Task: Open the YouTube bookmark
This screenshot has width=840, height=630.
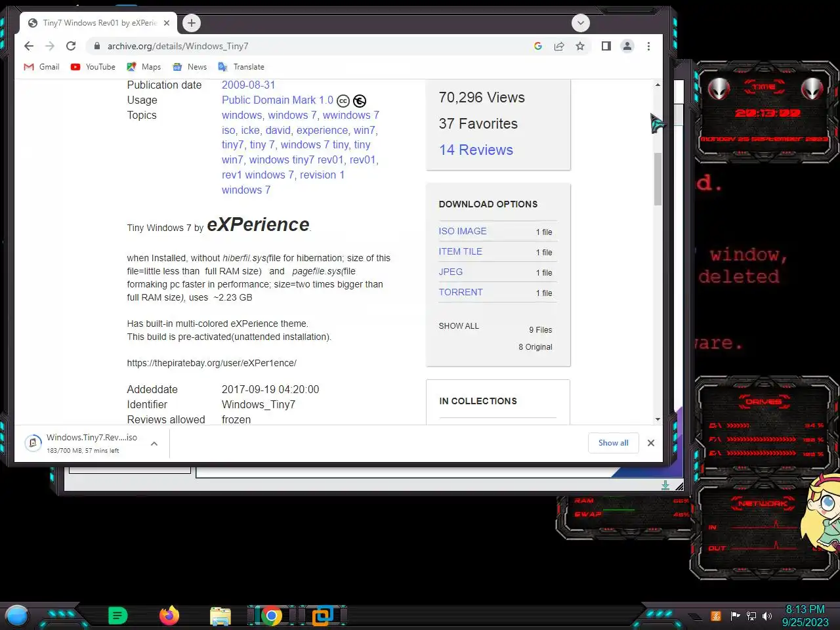Action: coord(93,67)
